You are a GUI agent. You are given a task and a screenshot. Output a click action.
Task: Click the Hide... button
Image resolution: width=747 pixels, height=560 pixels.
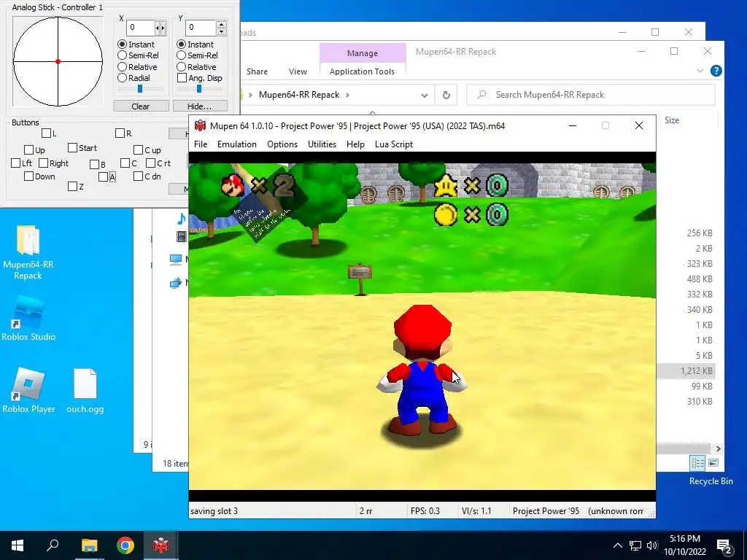coord(200,106)
